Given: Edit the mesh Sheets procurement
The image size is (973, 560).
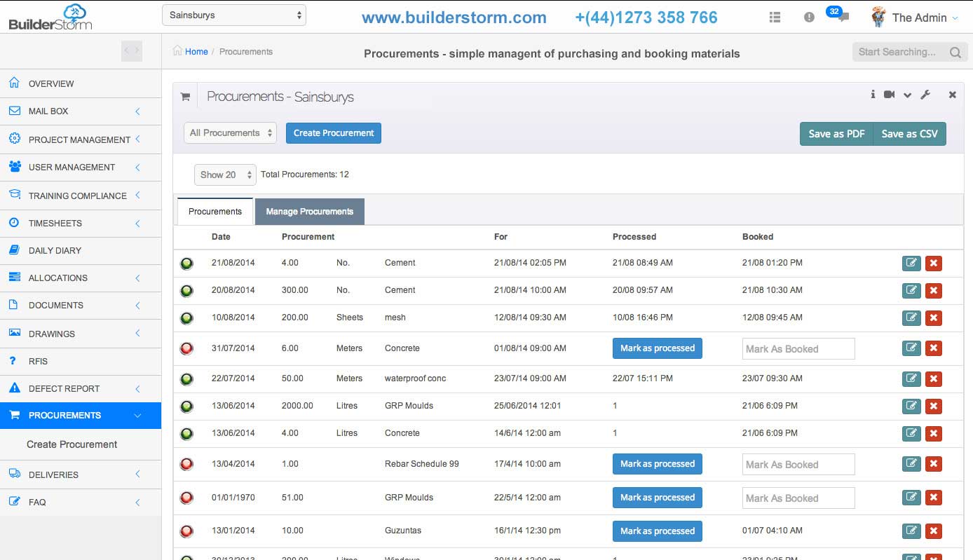Looking at the screenshot, I should click(x=911, y=317).
